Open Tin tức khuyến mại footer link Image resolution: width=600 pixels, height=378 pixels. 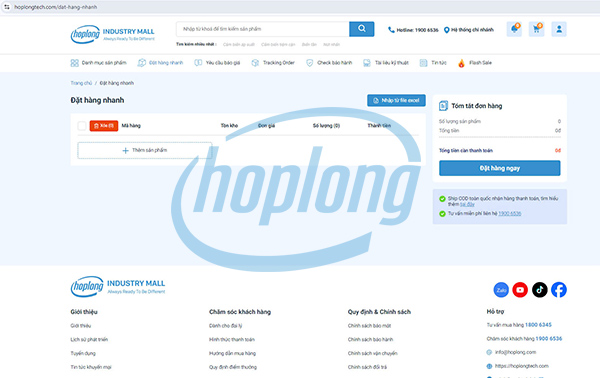(x=91, y=367)
